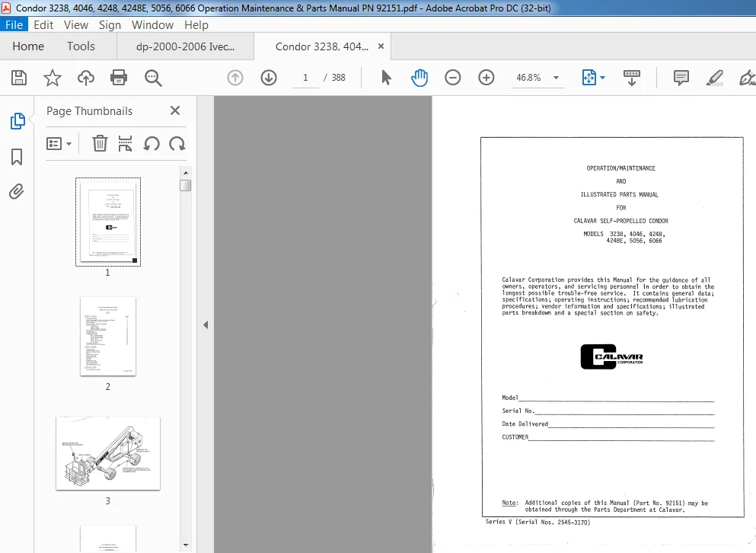Print the document
The height and width of the screenshot is (553, 756).
point(119,78)
